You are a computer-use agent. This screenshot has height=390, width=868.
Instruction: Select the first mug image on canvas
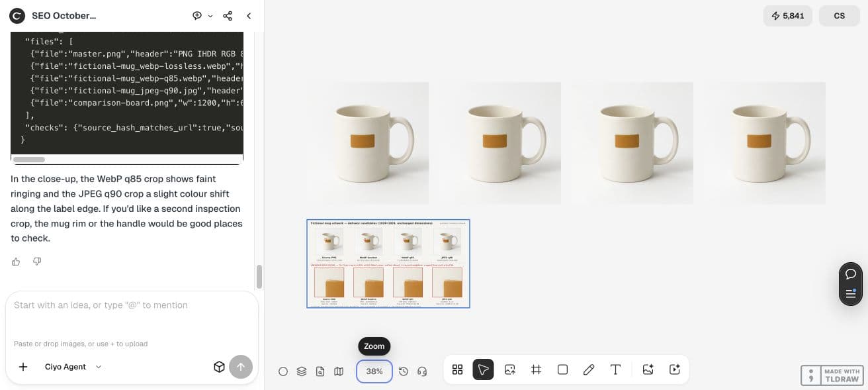(x=368, y=143)
